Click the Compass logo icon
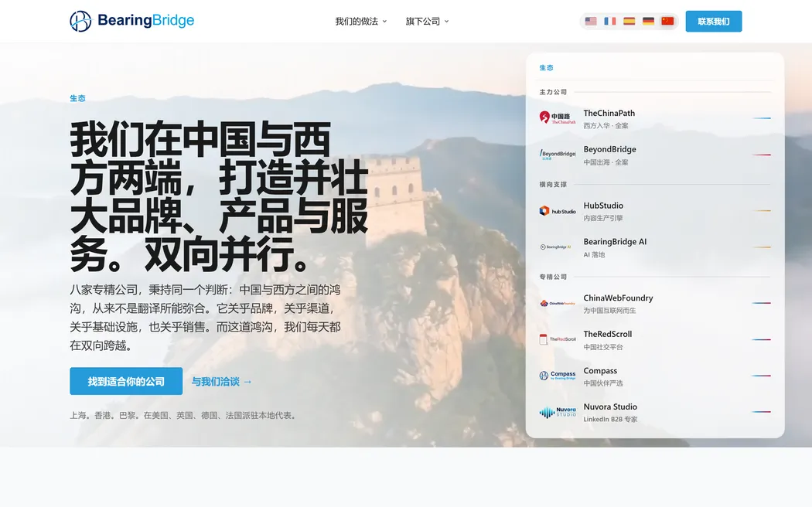The image size is (812, 507). click(558, 376)
